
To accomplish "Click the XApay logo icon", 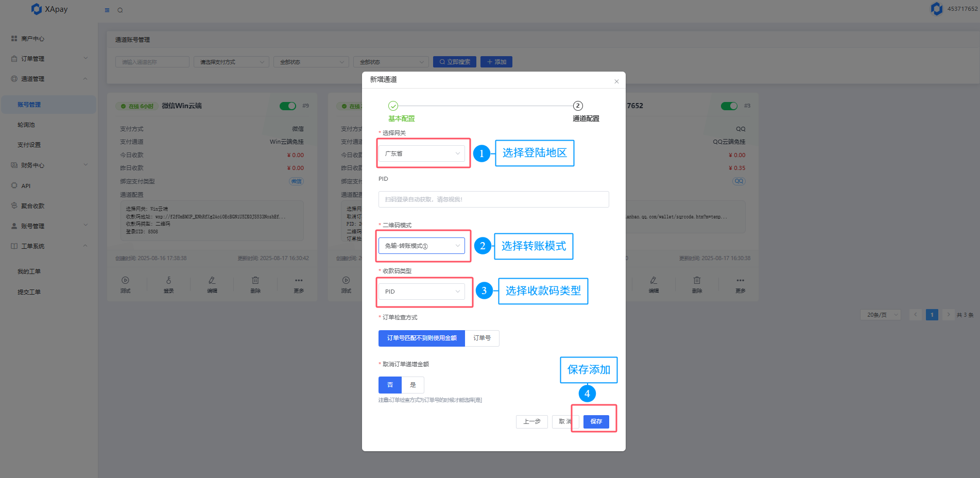I will pos(37,9).
